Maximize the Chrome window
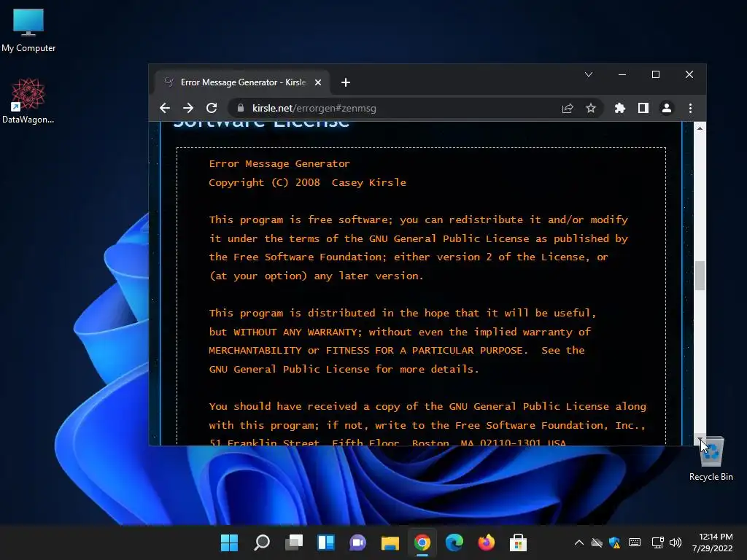 [656, 75]
